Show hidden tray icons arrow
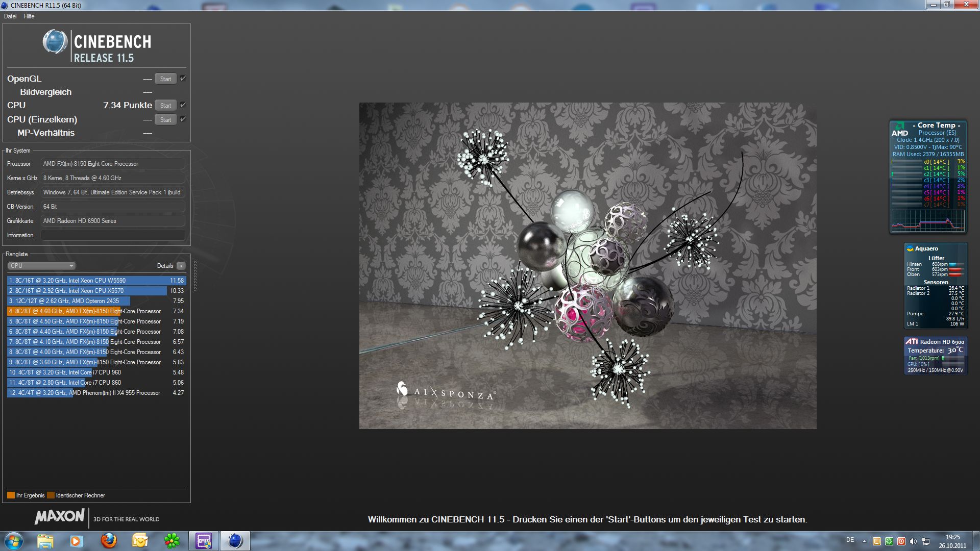 pos(864,541)
